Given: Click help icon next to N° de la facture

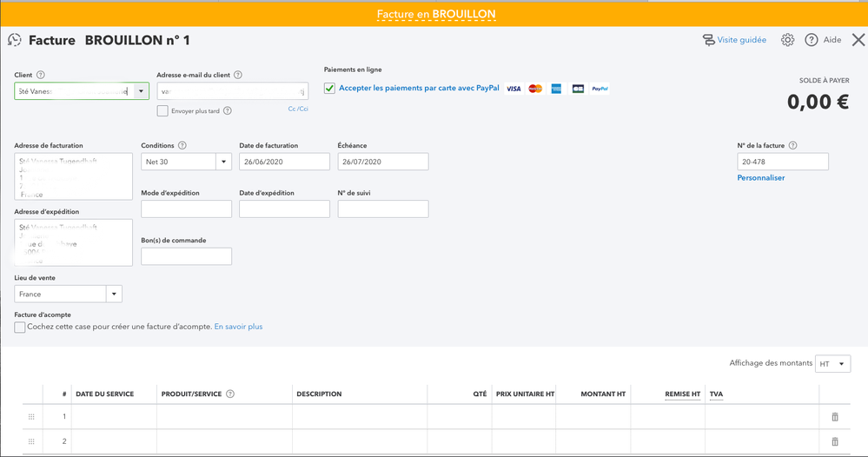Looking at the screenshot, I should coord(792,145).
